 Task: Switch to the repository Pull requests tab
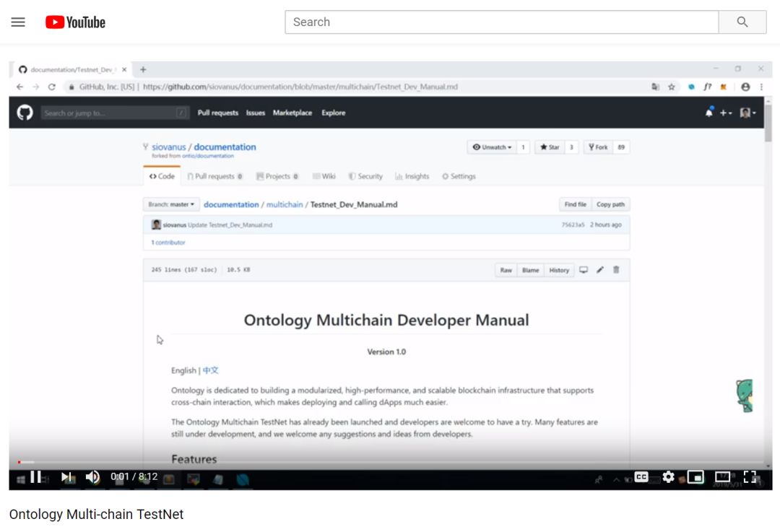click(215, 176)
